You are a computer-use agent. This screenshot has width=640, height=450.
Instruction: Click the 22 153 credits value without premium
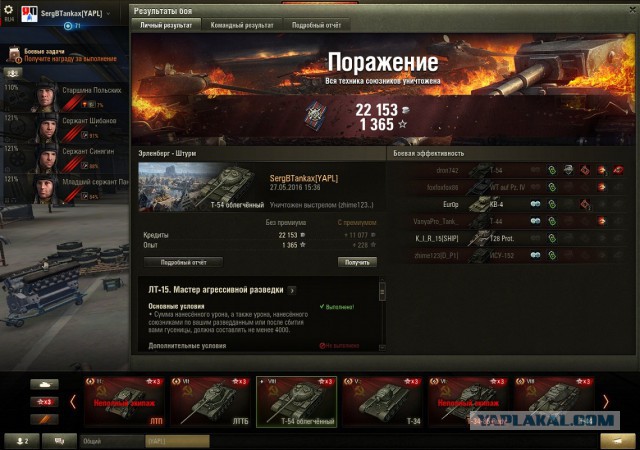click(x=288, y=235)
